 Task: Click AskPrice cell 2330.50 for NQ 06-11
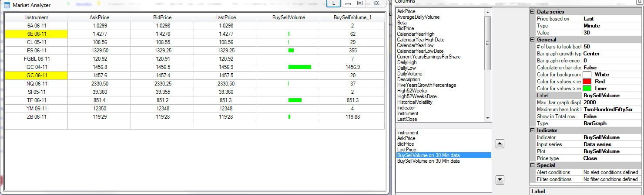pyautogui.click(x=99, y=84)
